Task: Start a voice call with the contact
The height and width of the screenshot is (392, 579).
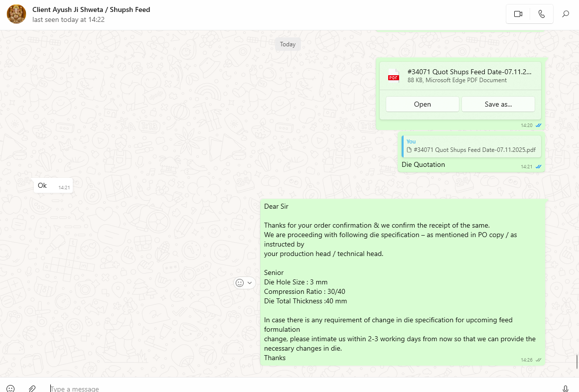Action: 542,14
